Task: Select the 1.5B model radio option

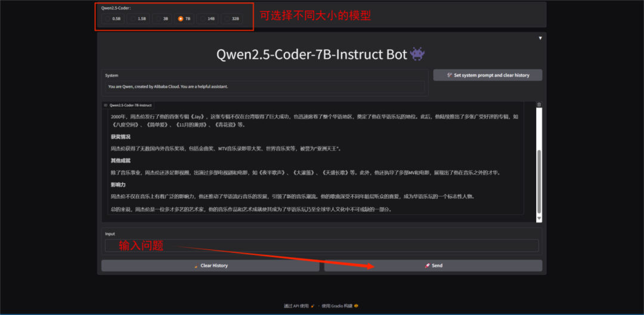Action: tap(138, 18)
